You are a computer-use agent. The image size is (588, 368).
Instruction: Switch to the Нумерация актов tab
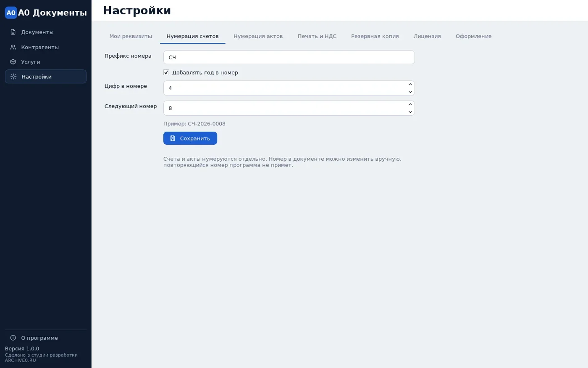coord(258,36)
